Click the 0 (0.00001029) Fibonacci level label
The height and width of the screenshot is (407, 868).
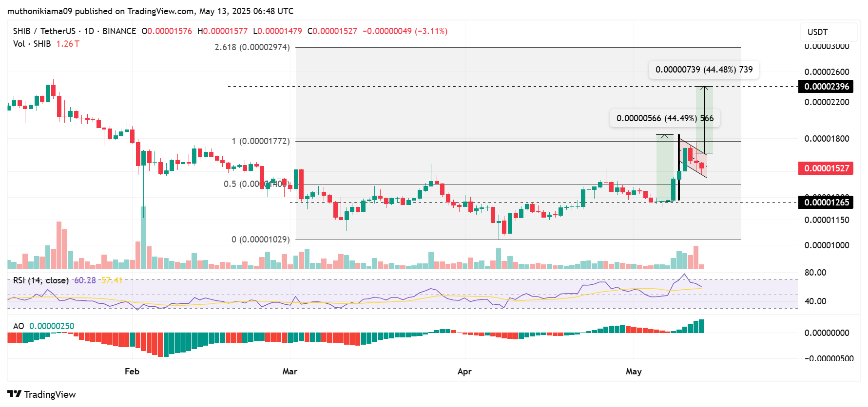(x=260, y=240)
